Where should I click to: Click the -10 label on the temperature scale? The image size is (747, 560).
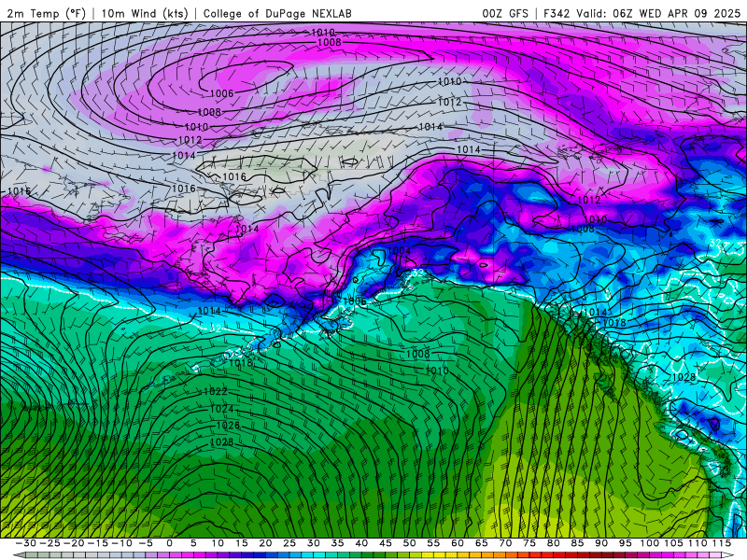pyautogui.click(x=121, y=543)
